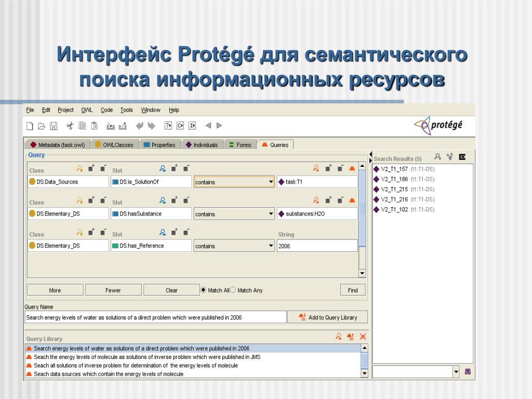Screen dimensions: 532x399
Task: Click orange query icon in substances:H2O row
Action: [352, 200]
